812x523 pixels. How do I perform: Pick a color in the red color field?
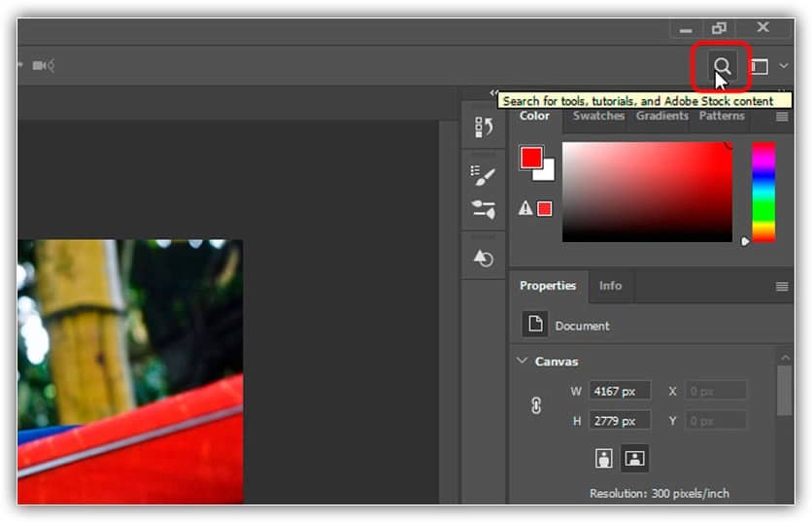point(647,192)
